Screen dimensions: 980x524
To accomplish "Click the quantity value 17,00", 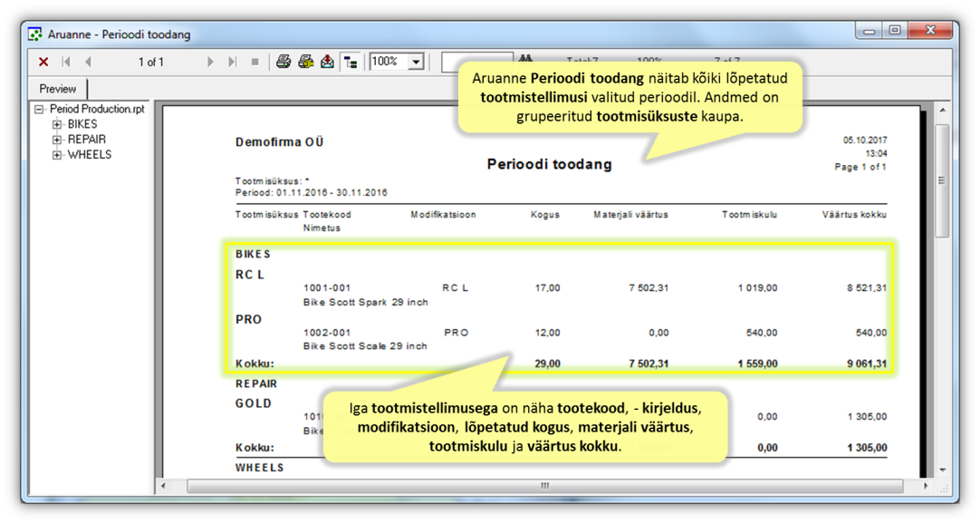I will (547, 287).
